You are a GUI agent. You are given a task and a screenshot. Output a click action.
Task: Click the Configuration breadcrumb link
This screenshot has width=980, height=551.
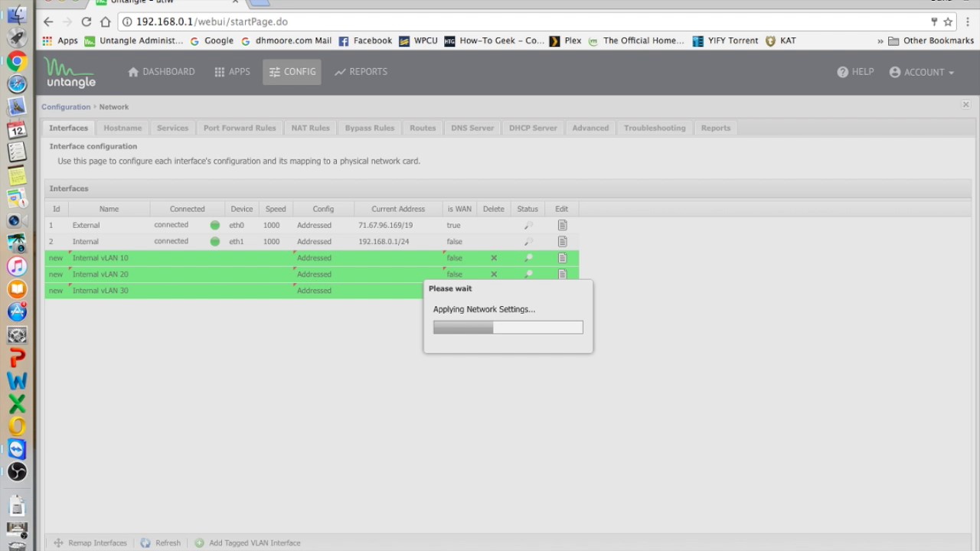66,107
